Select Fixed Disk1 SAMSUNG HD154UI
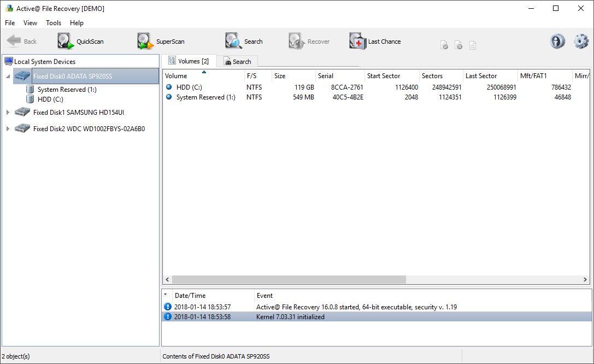This screenshot has height=364, width=594. [79, 112]
